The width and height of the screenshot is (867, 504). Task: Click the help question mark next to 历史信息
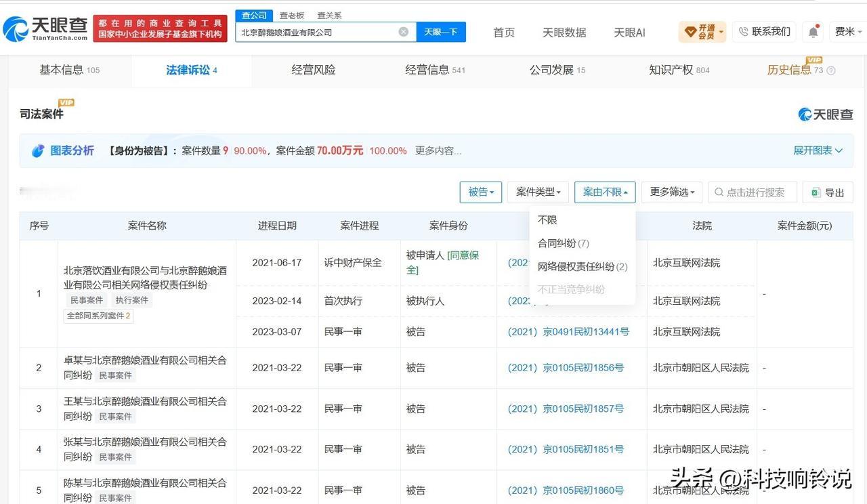(x=831, y=70)
